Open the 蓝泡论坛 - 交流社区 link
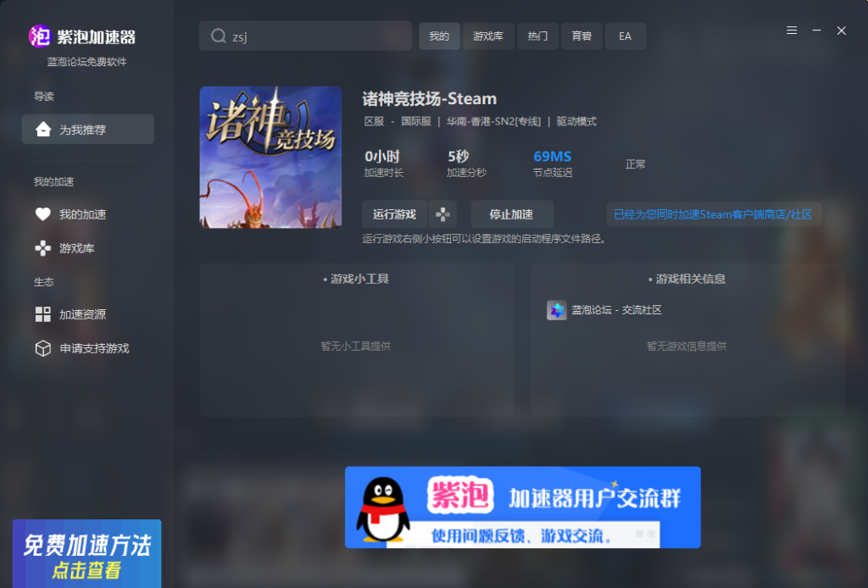Screen dimensions: 868x588 [617, 310]
